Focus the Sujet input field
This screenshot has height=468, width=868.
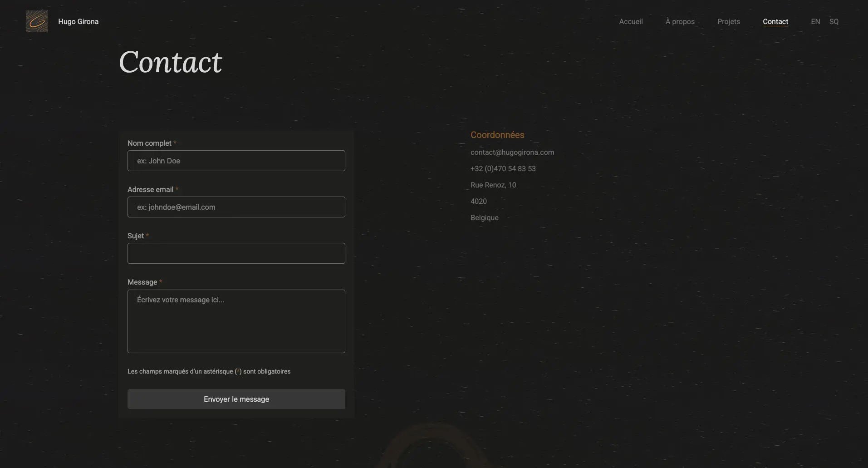click(236, 253)
